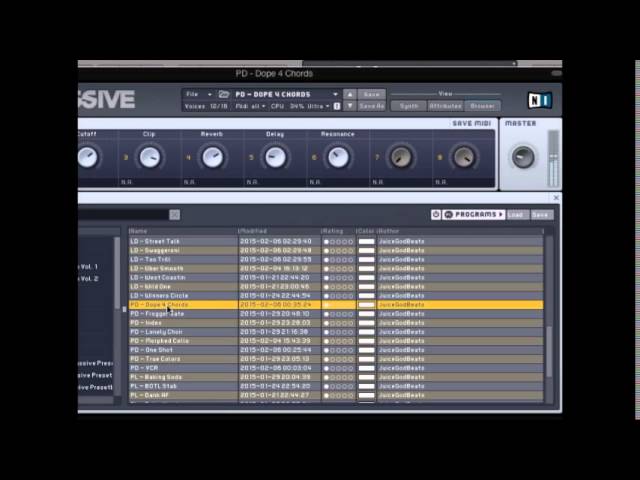Click the Save button in header
Screen dimensions: 640x480
(371, 94)
